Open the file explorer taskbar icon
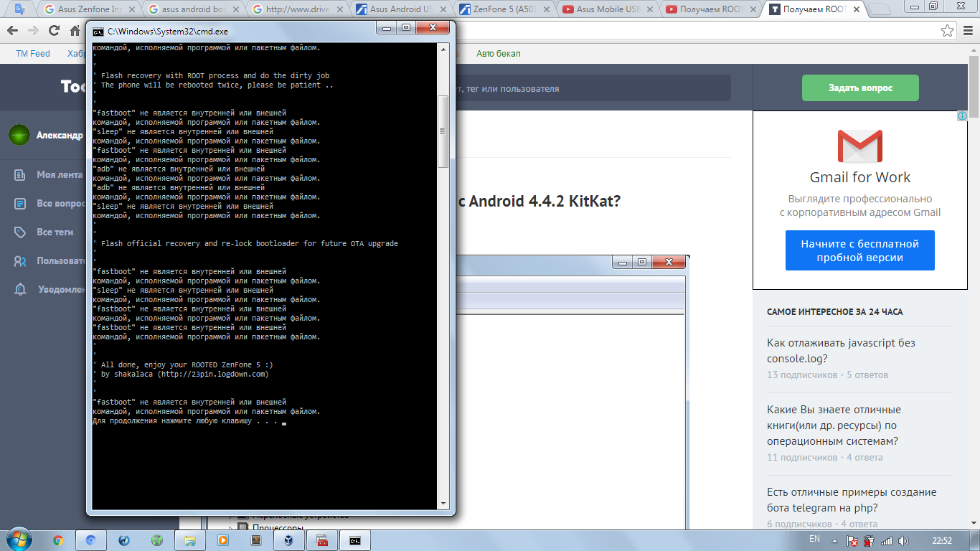 click(190, 540)
